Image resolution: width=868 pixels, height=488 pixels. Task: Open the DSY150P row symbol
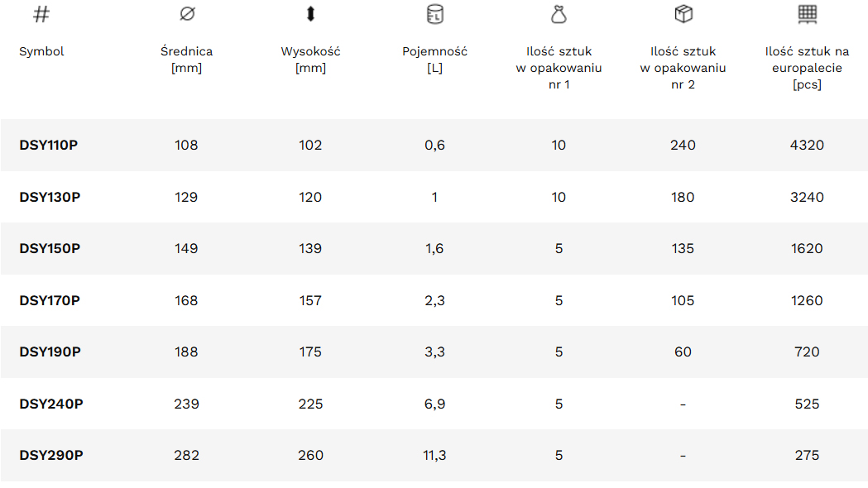click(50, 249)
